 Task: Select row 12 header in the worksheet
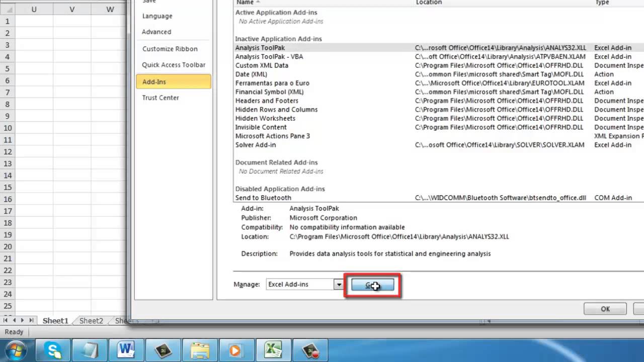(8, 151)
